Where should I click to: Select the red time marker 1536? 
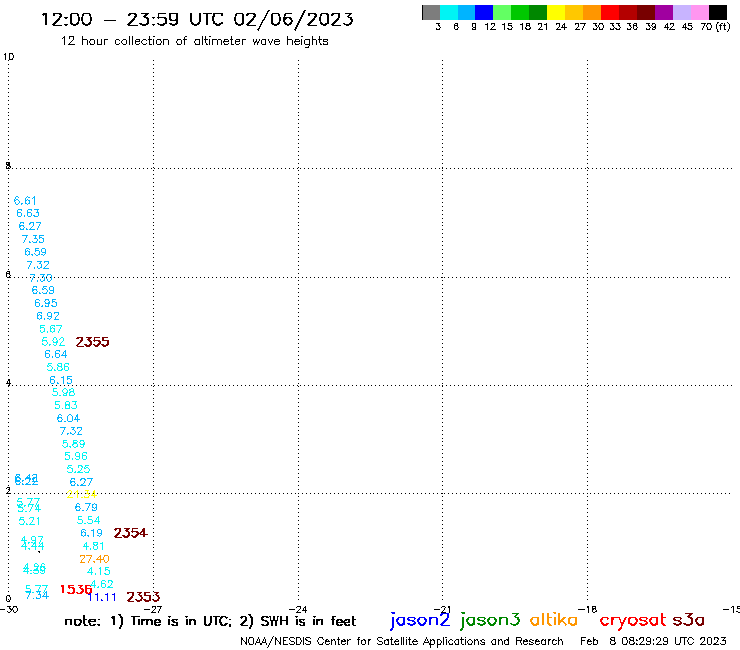click(x=76, y=590)
